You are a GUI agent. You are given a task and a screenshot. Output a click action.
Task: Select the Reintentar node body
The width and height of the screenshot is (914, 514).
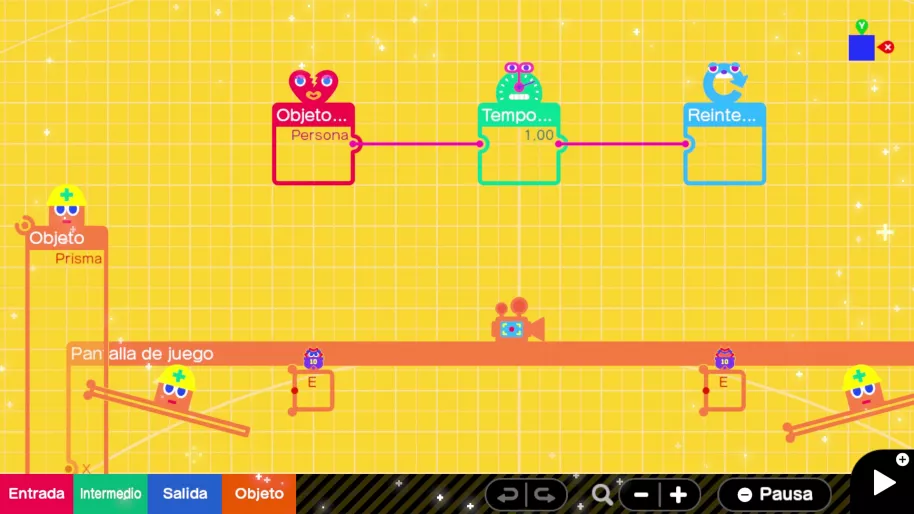725,144
